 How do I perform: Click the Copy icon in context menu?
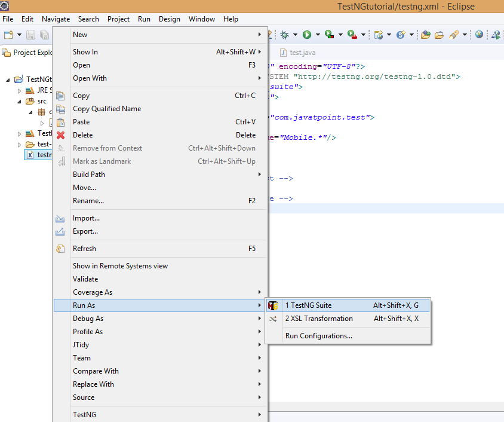click(x=60, y=96)
